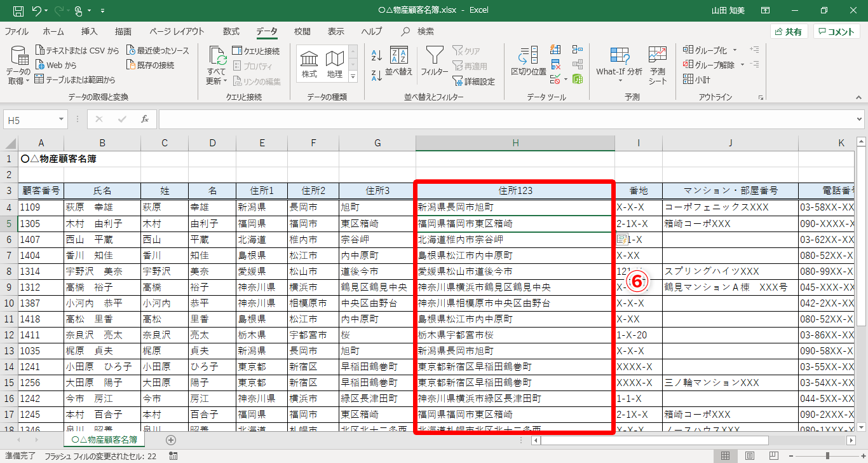This screenshot has width=868, height=463.
Task: Open the 予測シート forecast sheet
Action: pyautogui.click(x=658, y=65)
